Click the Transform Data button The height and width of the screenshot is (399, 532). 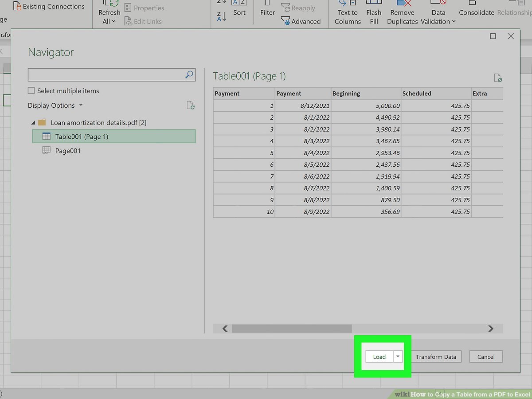coord(436,356)
